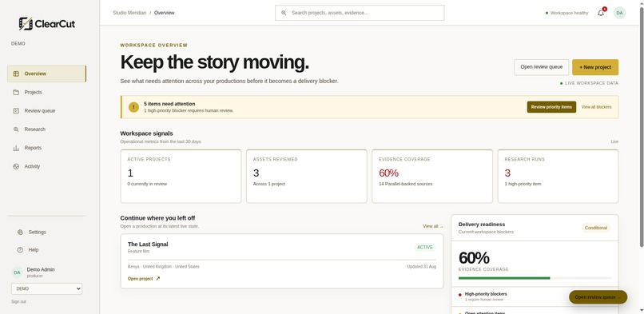Viewport: 644px width, 314px height.
Task: Open Reports from its bar chart icon
Action: pos(16,148)
